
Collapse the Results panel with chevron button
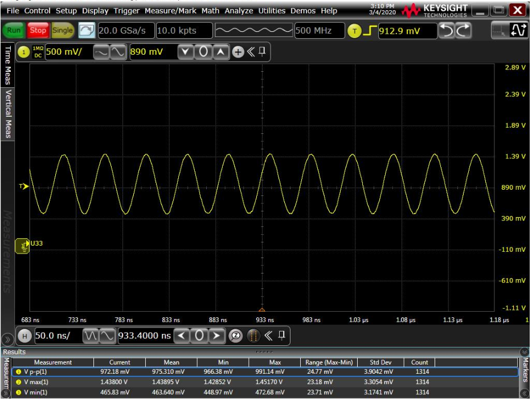(524, 352)
